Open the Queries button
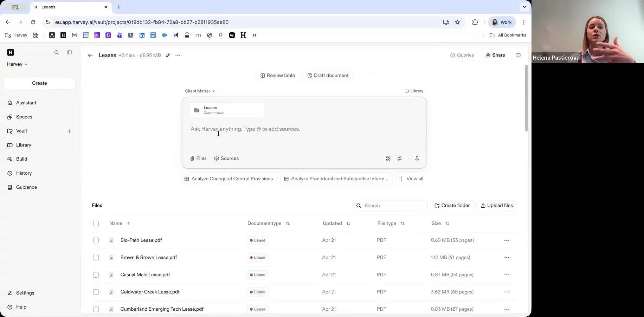The height and width of the screenshot is (317, 644). pos(462,55)
